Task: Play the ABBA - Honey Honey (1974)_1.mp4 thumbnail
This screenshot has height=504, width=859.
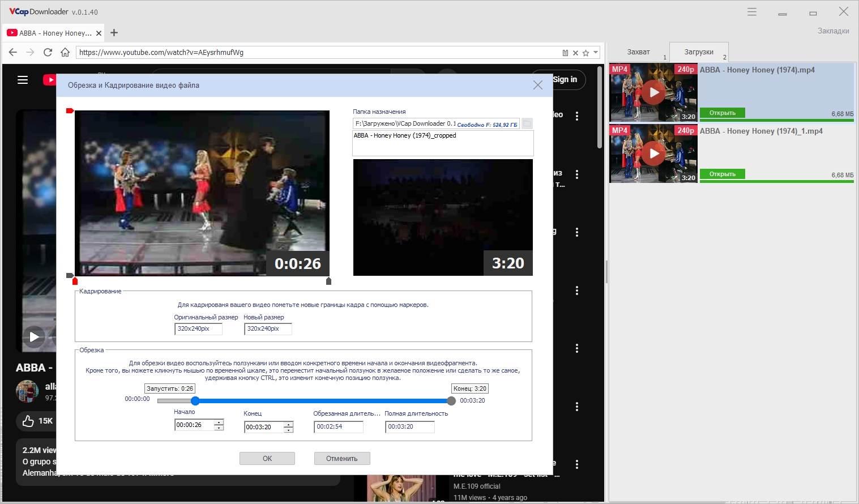Action: point(653,153)
